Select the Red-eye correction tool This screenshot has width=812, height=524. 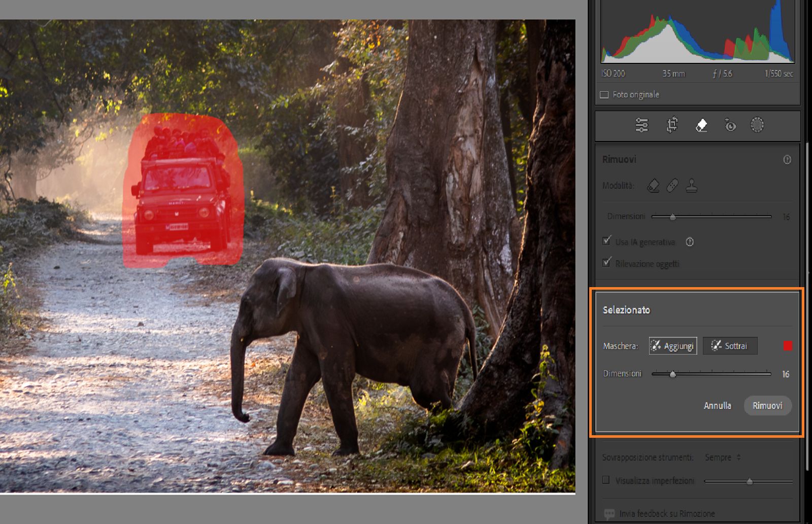730,125
